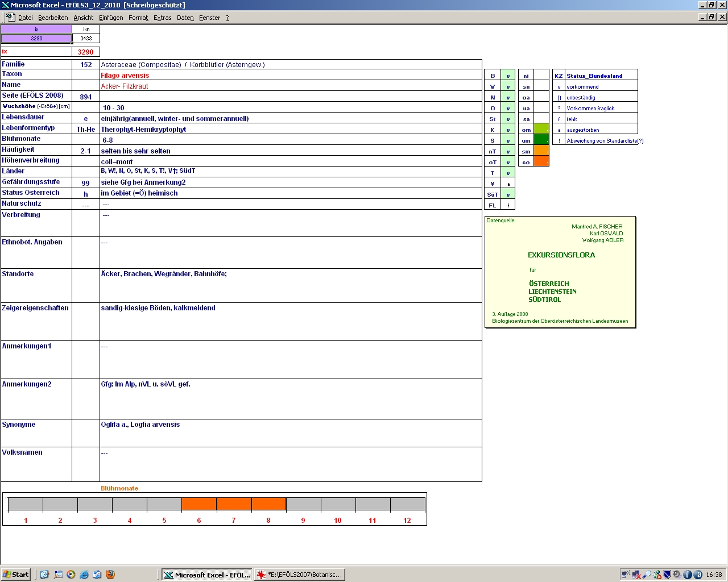Click the blue i info tray icon
728x582 pixels.
click(688, 575)
